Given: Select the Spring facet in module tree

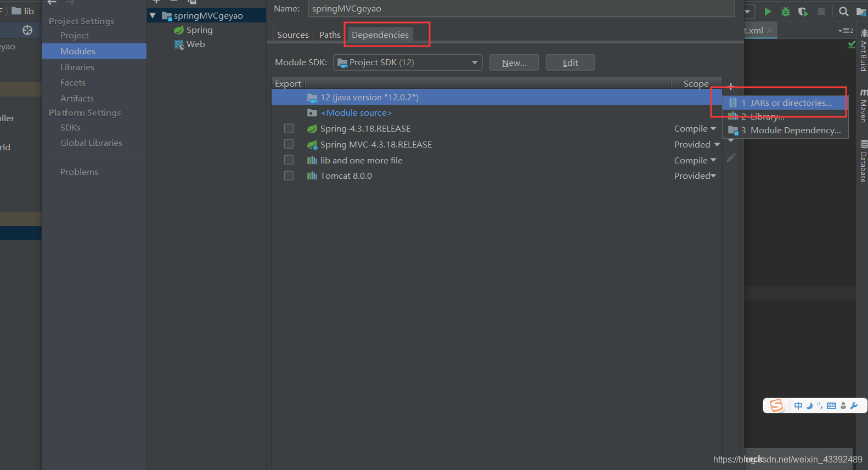Looking at the screenshot, I should tap(199, 30).
